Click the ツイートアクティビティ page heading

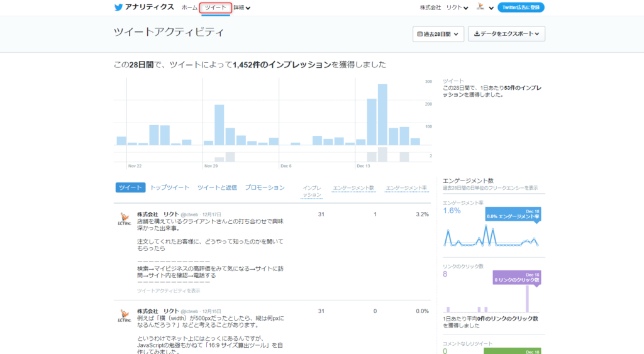169,33
